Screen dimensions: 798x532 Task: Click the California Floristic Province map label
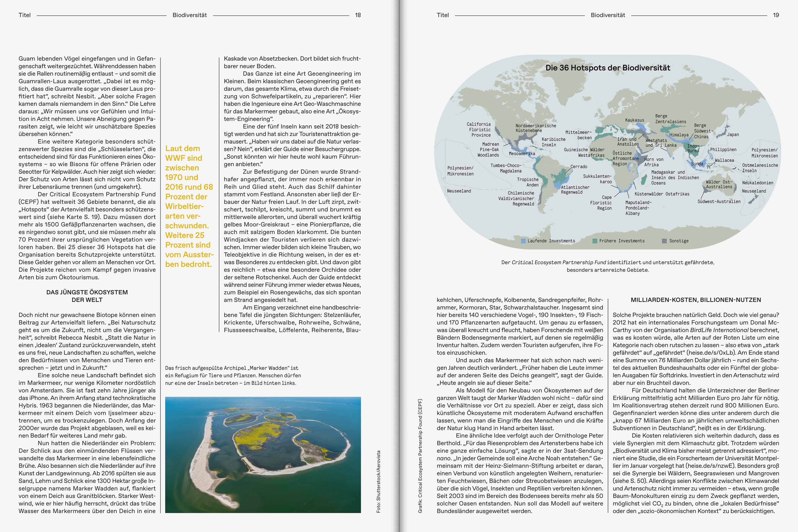479,130
